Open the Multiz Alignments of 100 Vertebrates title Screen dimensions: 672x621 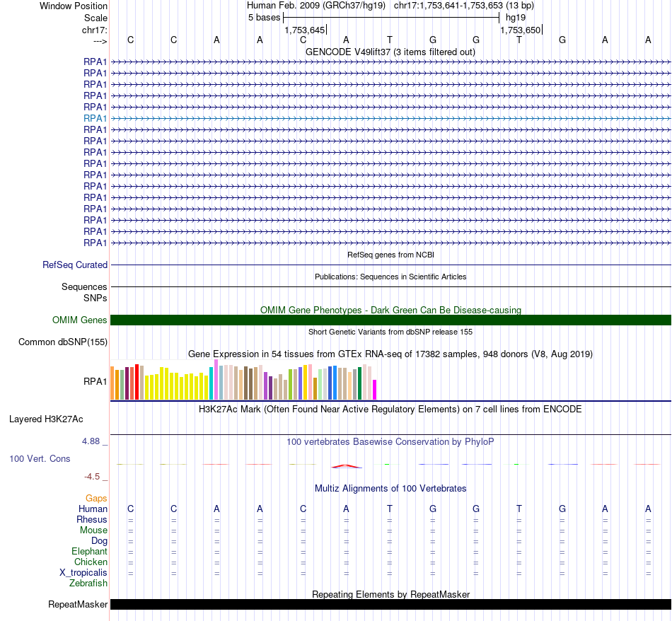pyautogui.click(x=390, y=488)
